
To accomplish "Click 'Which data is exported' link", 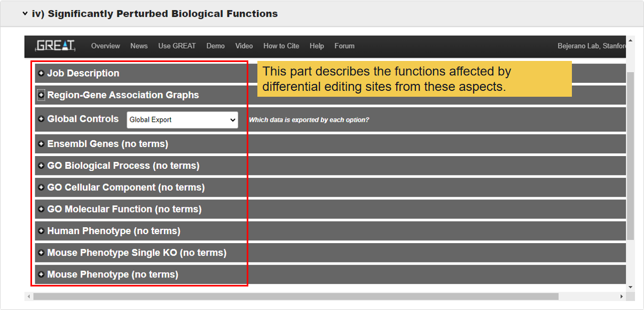I will tap(309, 120).
